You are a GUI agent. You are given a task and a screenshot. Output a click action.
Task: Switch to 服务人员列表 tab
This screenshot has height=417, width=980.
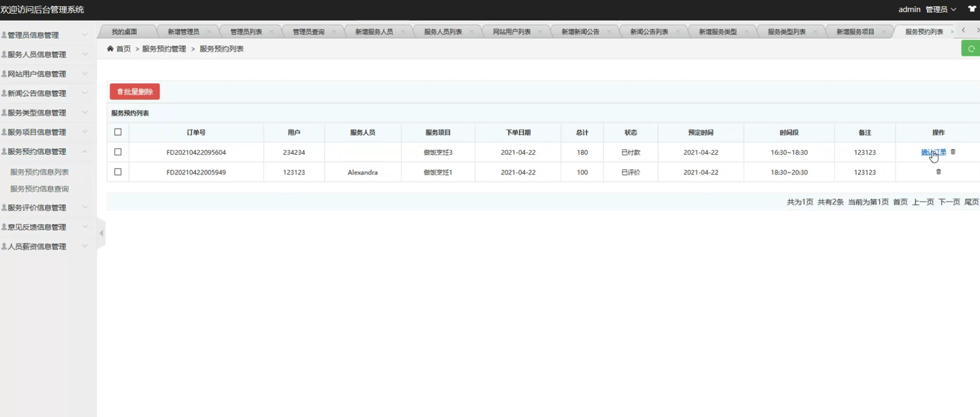point(443,32)
